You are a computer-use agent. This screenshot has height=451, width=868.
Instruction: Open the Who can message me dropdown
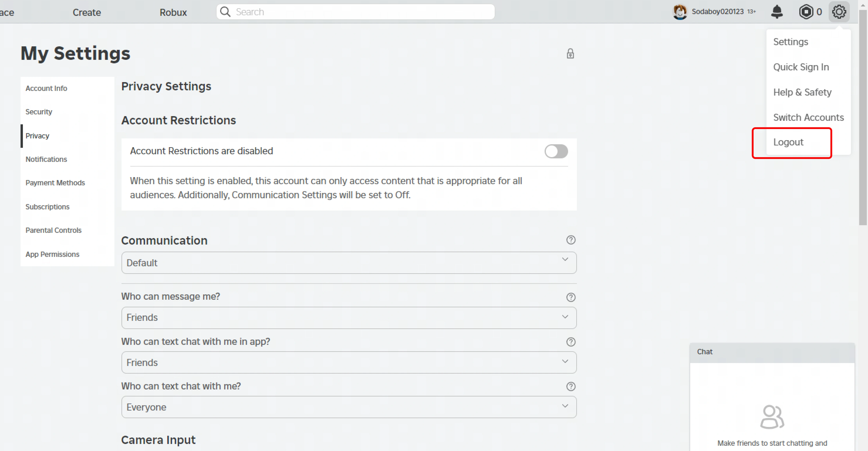(x=349, y=318)
